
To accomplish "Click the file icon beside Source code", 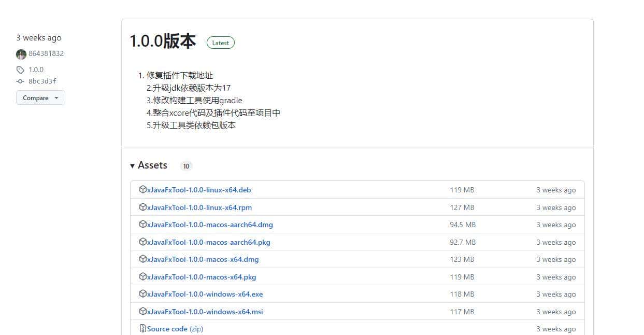I will pos(143,328).
